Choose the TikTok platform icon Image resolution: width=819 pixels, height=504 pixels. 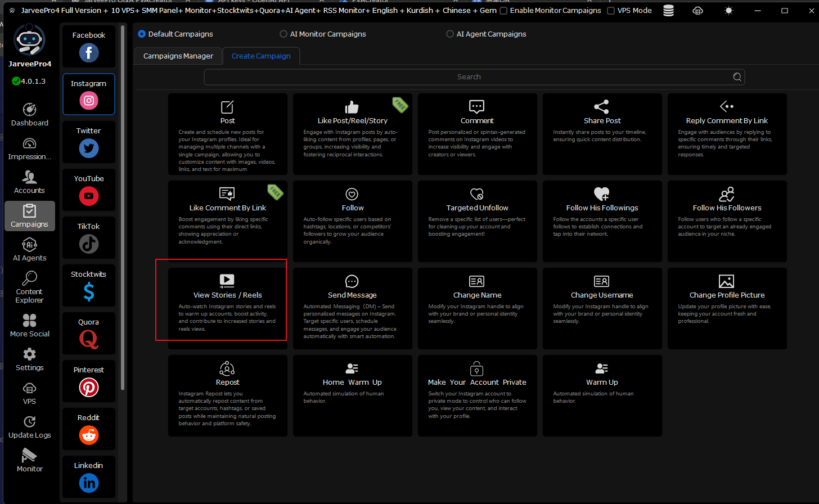point(89,244)
